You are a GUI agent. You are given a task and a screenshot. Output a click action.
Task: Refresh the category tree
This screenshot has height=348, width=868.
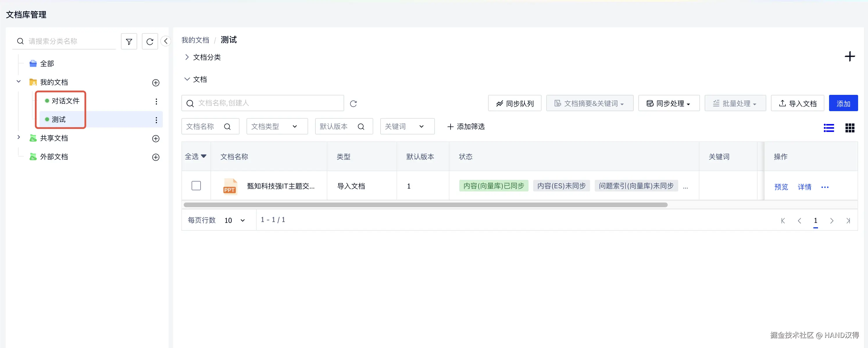pos(150,42)
